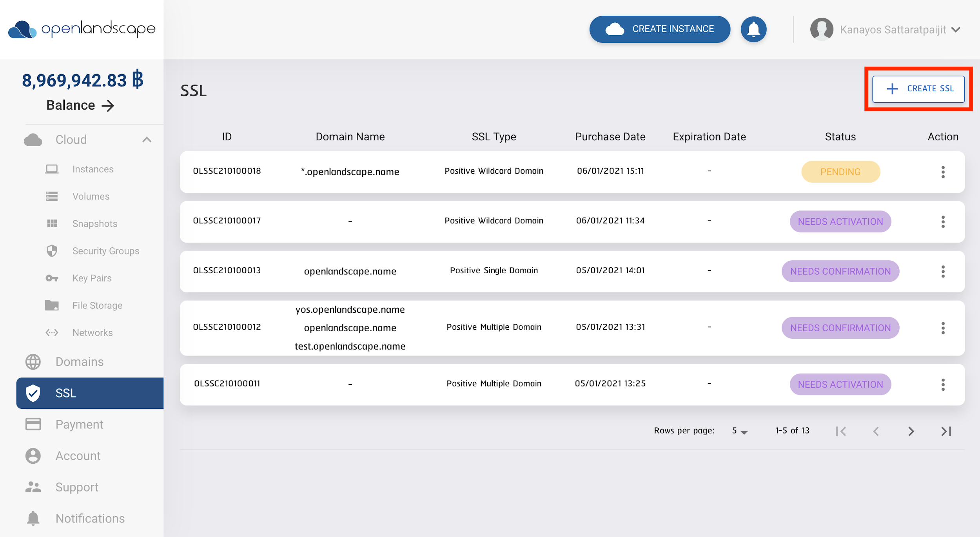Open the Rows per page dropdown
Image resolution: width=980 pixels, height=537 pixels.
click(739, 430)
